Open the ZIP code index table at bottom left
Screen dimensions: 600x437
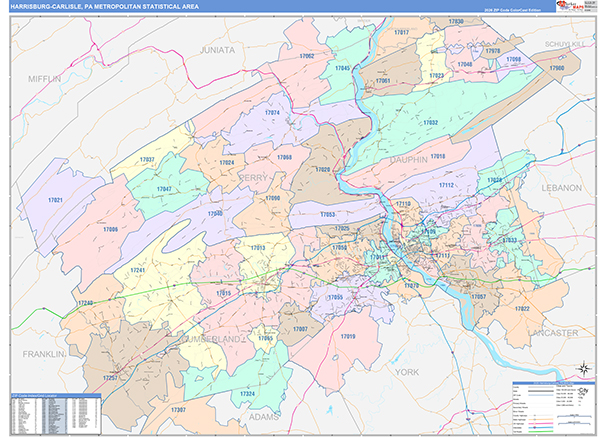[53, 410]
